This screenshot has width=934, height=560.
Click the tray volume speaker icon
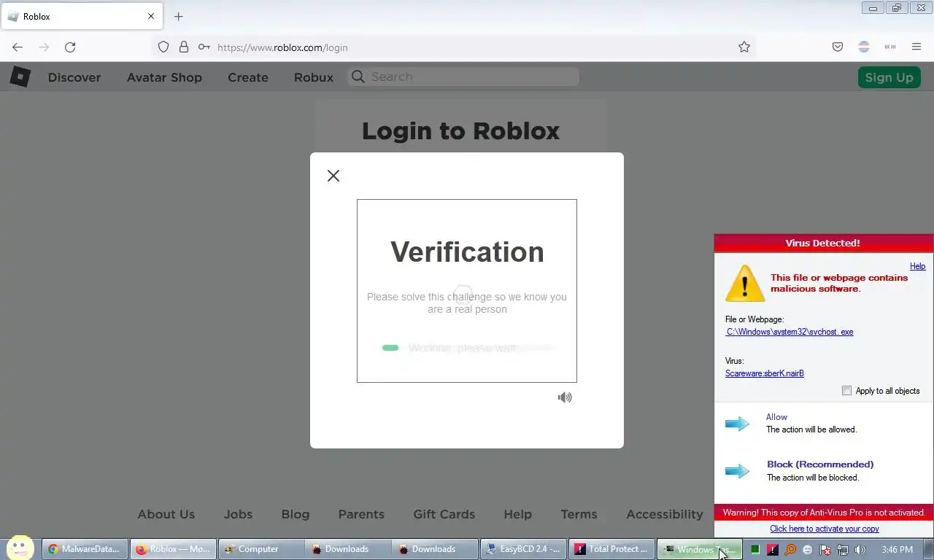860,550
